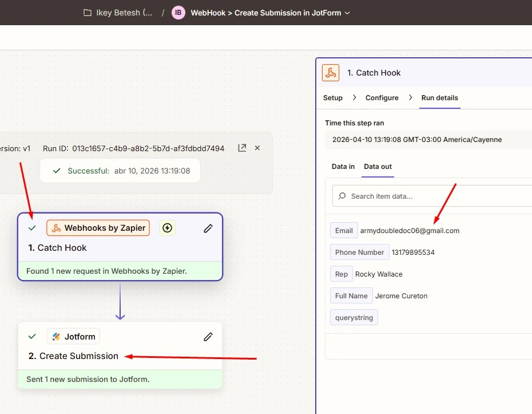Click the step run timestamp value

[417, 140]
